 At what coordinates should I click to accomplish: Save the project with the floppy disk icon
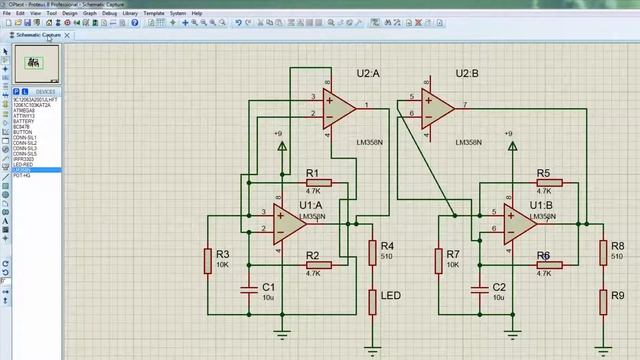tap(27, 23)
